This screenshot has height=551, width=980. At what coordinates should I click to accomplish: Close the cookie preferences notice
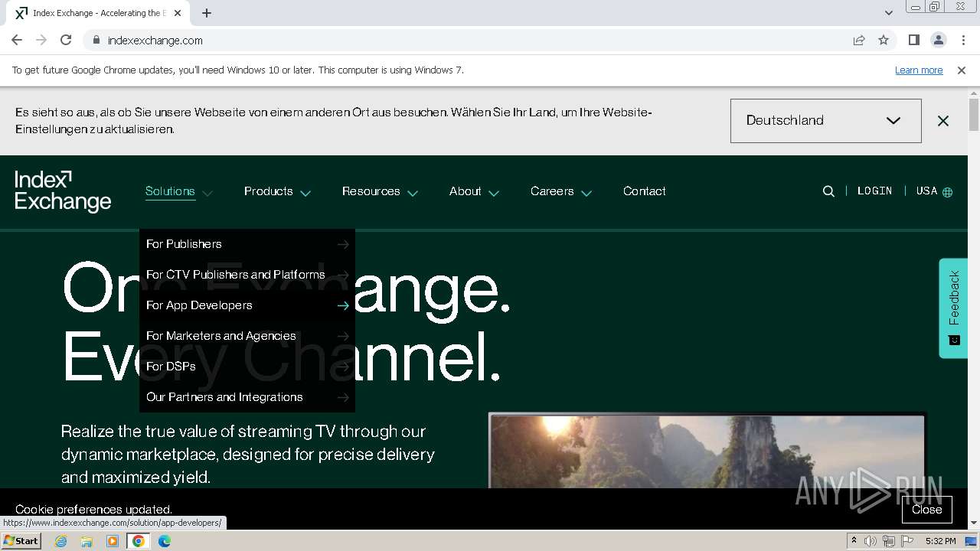coord(926,510)
